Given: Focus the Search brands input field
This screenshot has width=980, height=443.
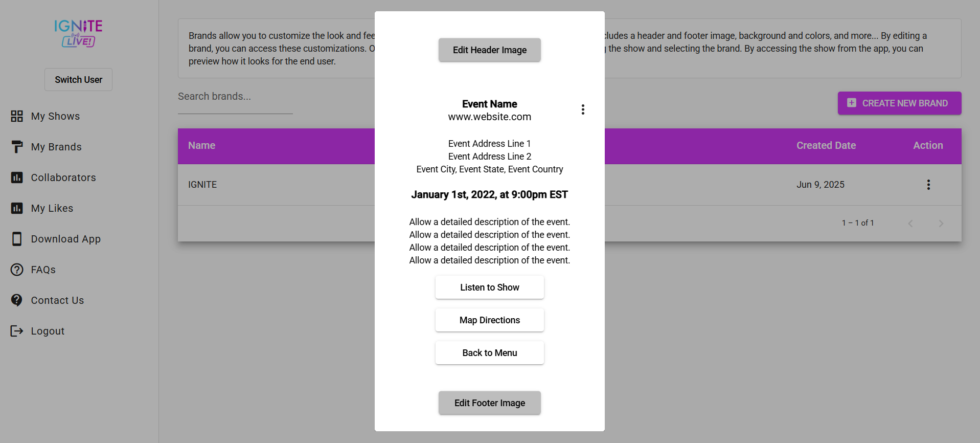Looking at the screenshot, I should click(x=235, y=97).
